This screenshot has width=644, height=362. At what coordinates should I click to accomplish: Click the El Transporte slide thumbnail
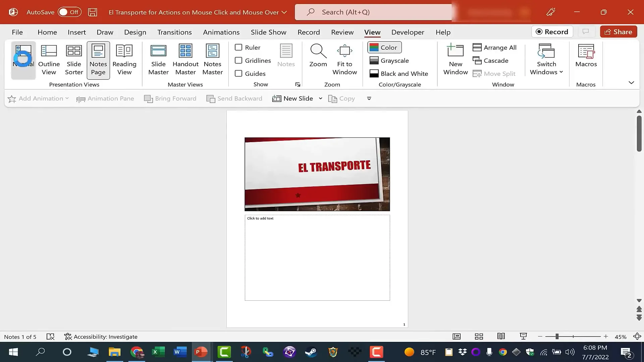[317, 174]
